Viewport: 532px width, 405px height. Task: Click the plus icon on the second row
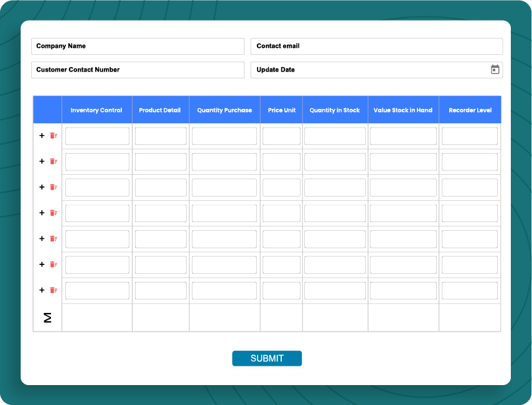[41, 161]
